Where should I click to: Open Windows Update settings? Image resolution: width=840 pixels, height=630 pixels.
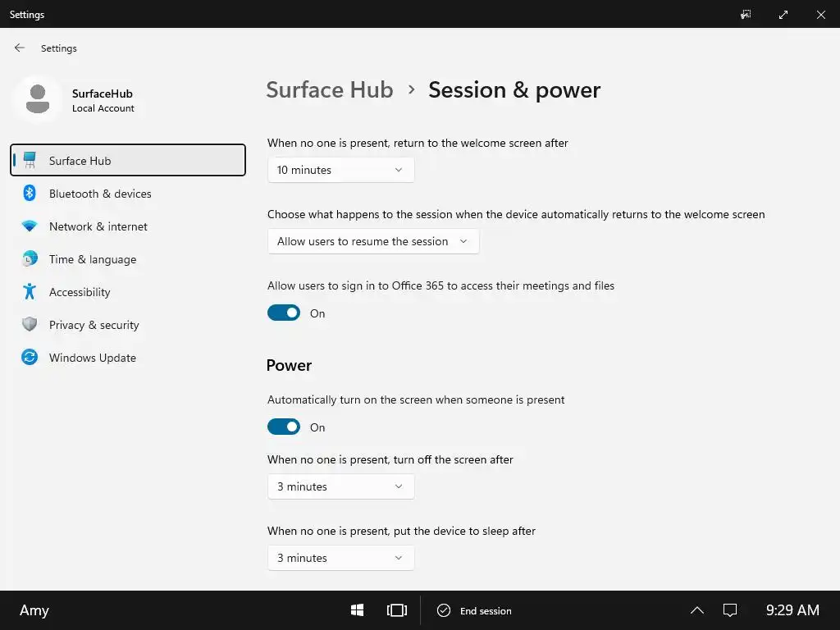128,358
